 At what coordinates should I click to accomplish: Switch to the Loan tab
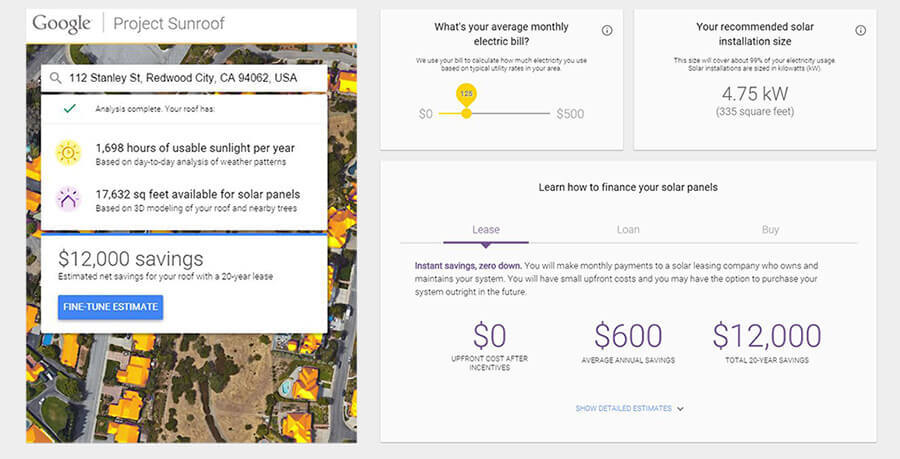628,230
